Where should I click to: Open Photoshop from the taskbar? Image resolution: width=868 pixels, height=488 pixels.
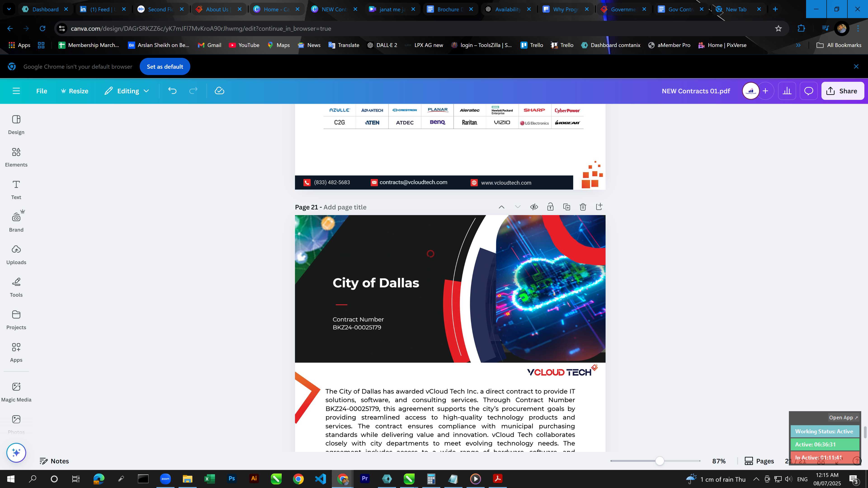coord(231,479)
